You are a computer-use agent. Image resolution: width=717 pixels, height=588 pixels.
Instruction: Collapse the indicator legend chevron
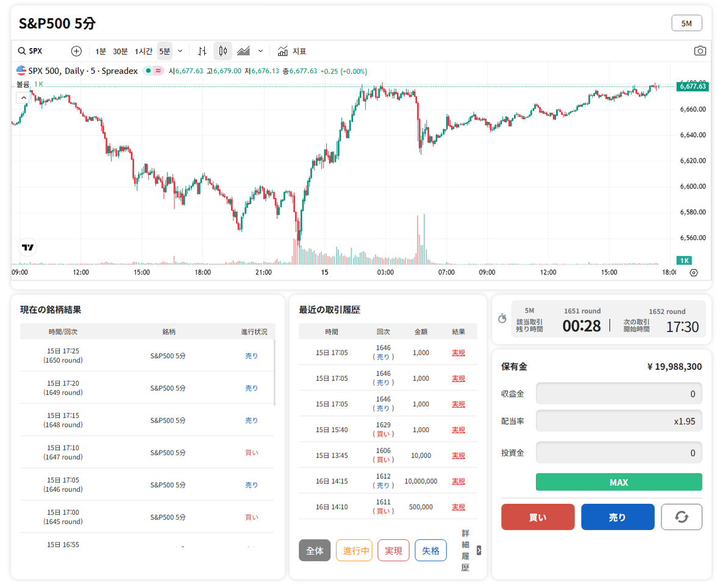[23, 97]
